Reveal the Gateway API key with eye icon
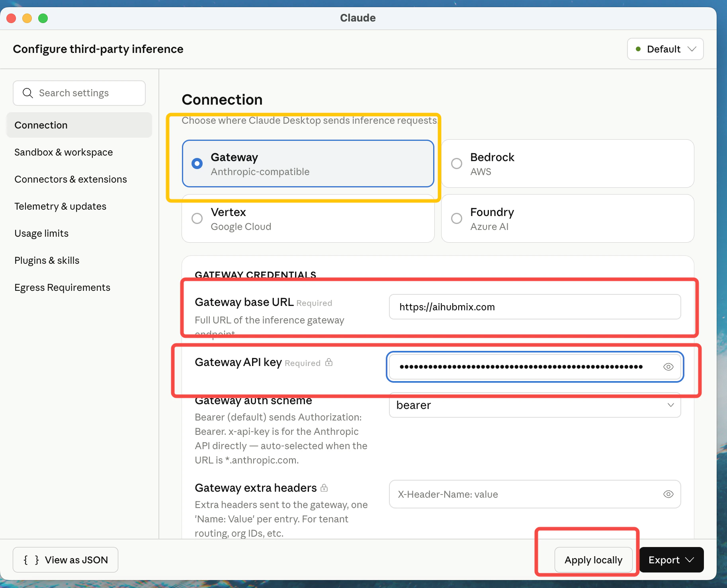The width and height of the screenshot is (727, 588). pyautogui.click(x=668, y=367)
